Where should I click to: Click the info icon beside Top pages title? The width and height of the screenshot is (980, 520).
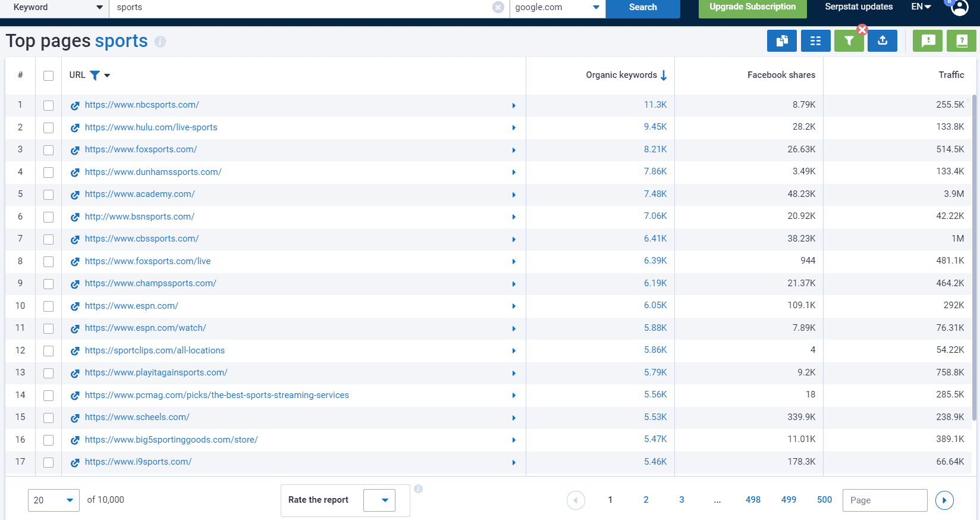160,41
